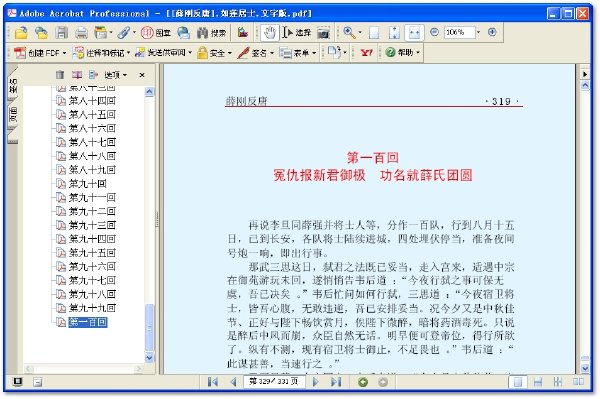
Task: Activate the 选择 select tool
Action: point(297,33)
